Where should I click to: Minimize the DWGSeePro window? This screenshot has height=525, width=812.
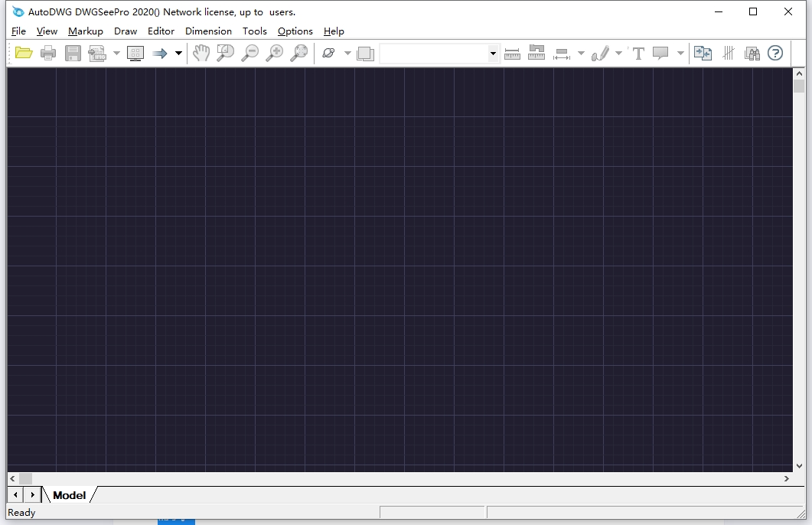pyautogui.click(x=719, y=11)
